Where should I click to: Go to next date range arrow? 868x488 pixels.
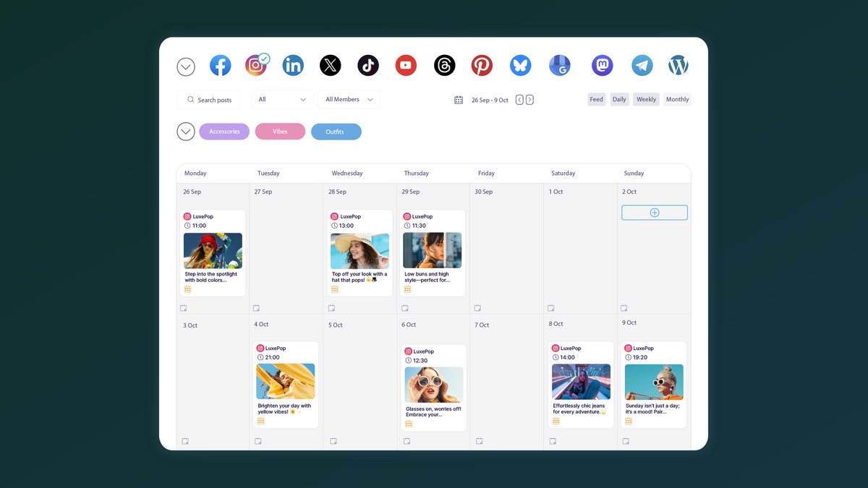tap(529, 100)
